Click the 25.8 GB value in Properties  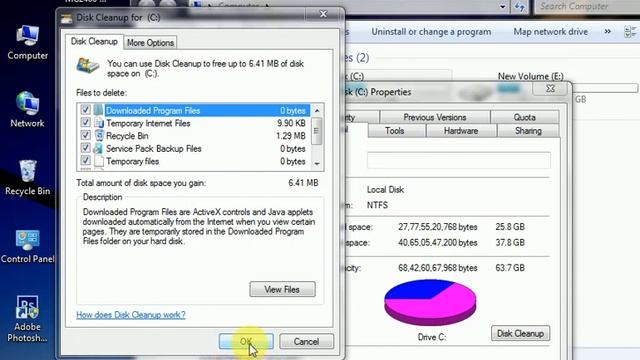[510, 227]
